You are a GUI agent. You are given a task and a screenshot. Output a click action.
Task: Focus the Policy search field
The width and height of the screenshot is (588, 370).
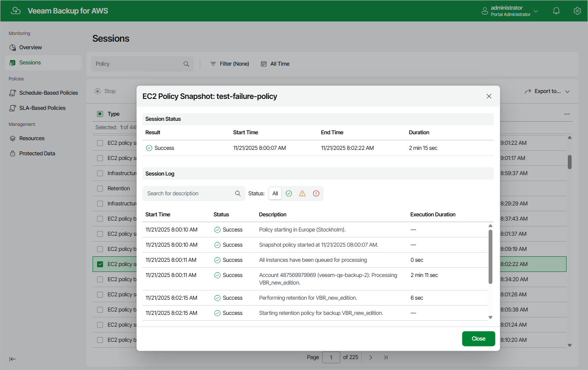coord(142,64)
